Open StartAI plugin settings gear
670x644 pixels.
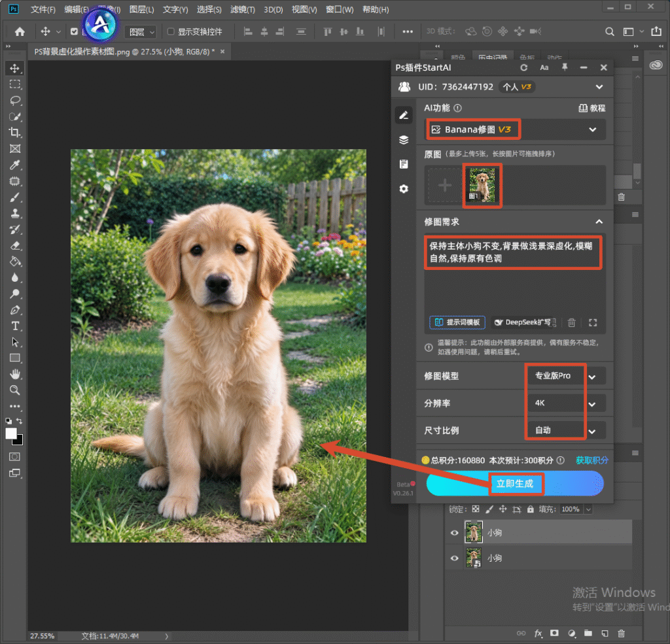[404, 189]
